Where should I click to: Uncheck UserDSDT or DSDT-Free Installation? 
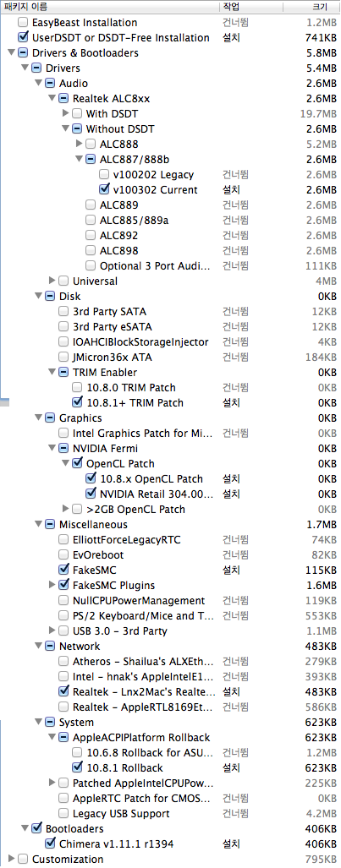click(x=23, y=38)
